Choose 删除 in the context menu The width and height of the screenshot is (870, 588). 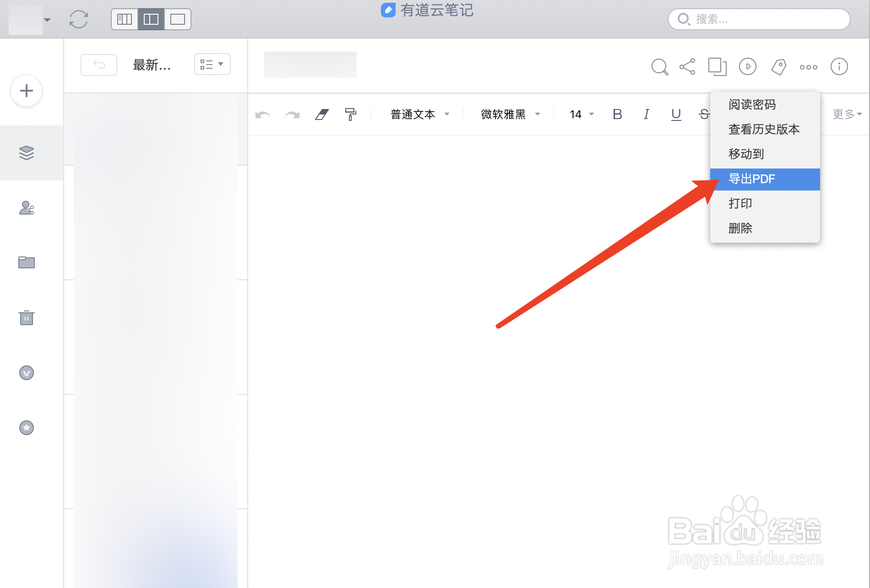coord(765,229)
